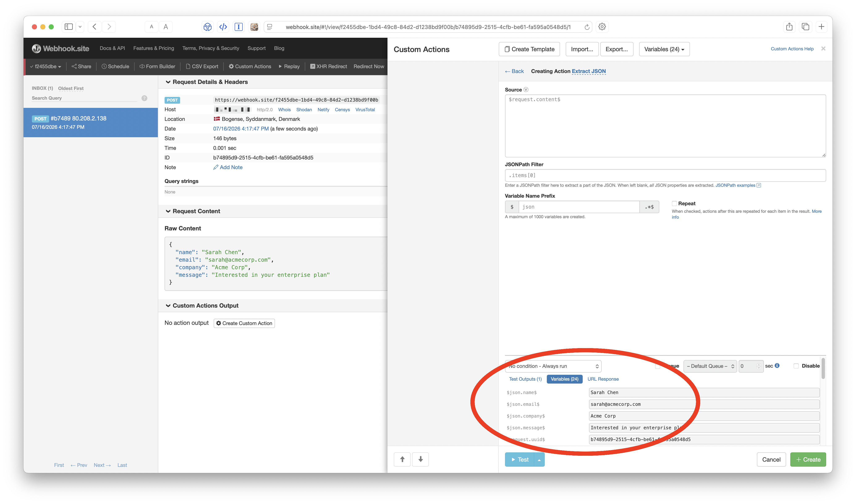Click the Share toolbar item
This screenshot has height=504, width=856.
pyautogui.click(x=81, y=67)
